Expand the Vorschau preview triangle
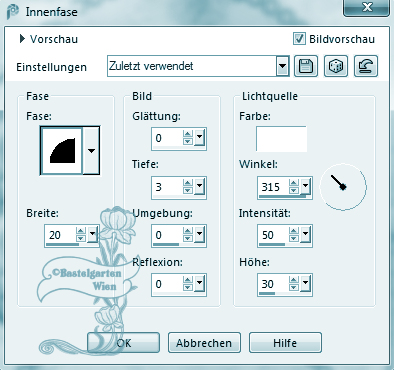394x370 pixels. (x=22, y=39)
